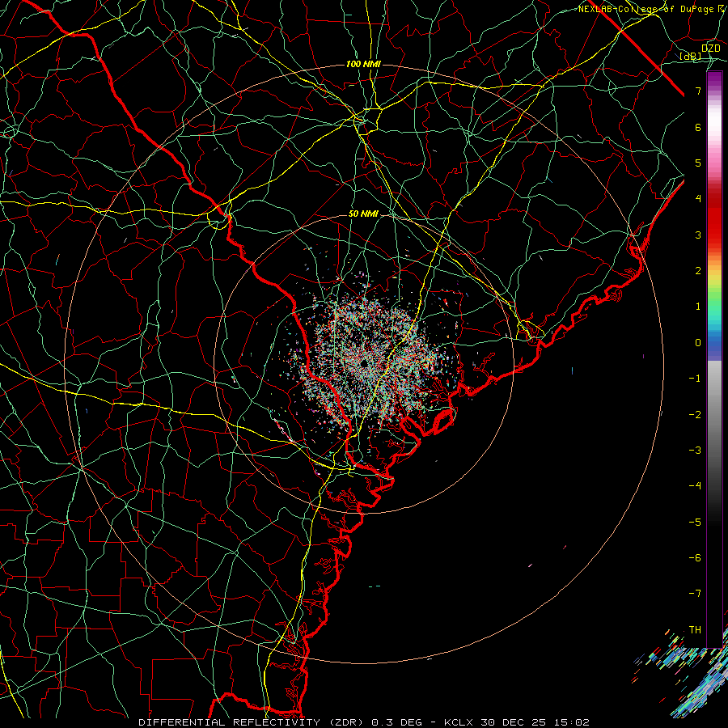
Task: Click the "1" value on the color scale
Action: tap(698, 307)
